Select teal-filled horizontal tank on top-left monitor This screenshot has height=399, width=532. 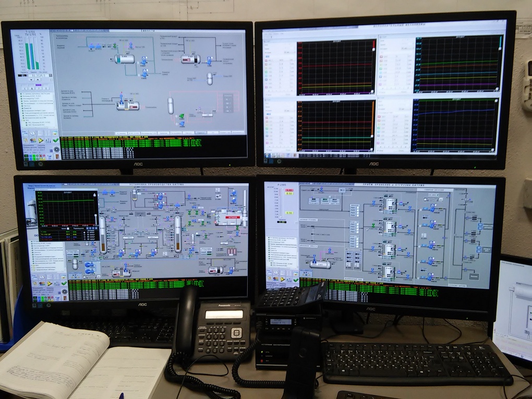click(124, 59)
